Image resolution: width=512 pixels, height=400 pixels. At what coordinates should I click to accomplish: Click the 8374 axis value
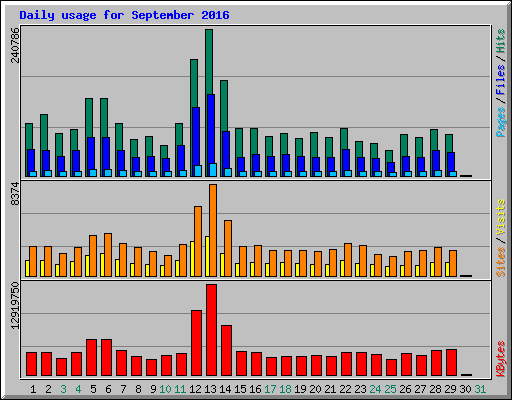click(15, 194)
